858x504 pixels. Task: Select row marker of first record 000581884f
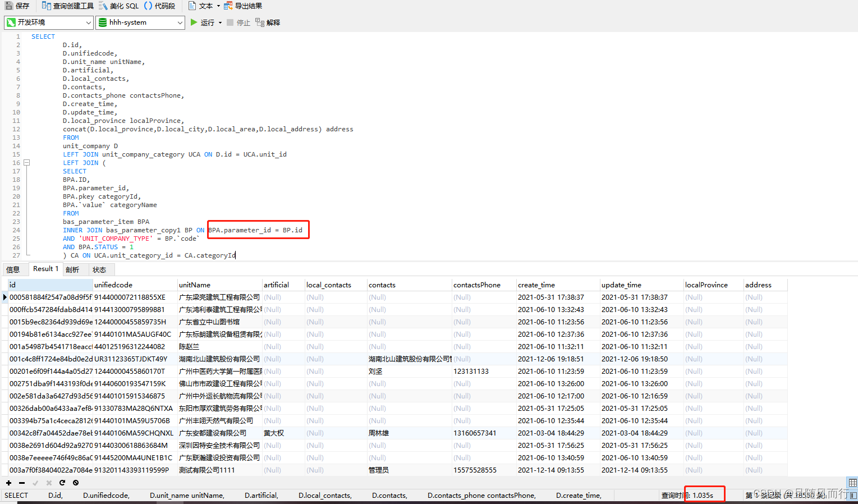(5, 297)
